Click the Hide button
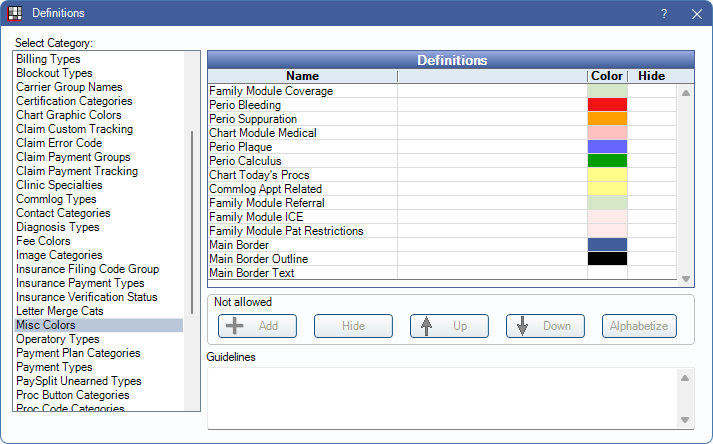Viewport: 713px width, 444px height. coord(353,326)
